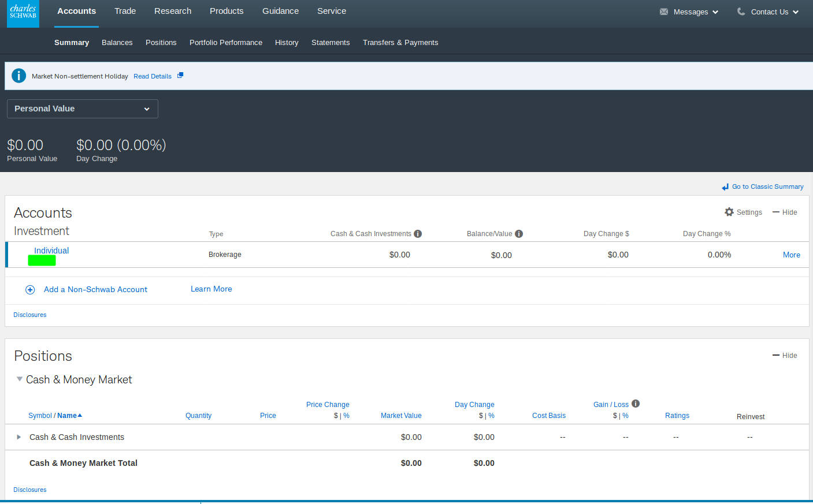813x504 pixels.
Task: Sort by Cost Basis column
Action: coord(549,416)
